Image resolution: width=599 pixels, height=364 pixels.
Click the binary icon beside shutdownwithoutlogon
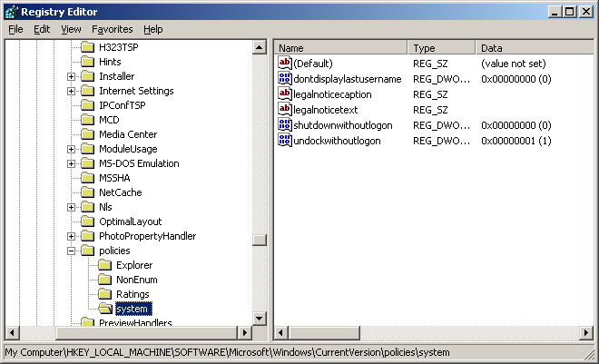(x=285, y=124)
